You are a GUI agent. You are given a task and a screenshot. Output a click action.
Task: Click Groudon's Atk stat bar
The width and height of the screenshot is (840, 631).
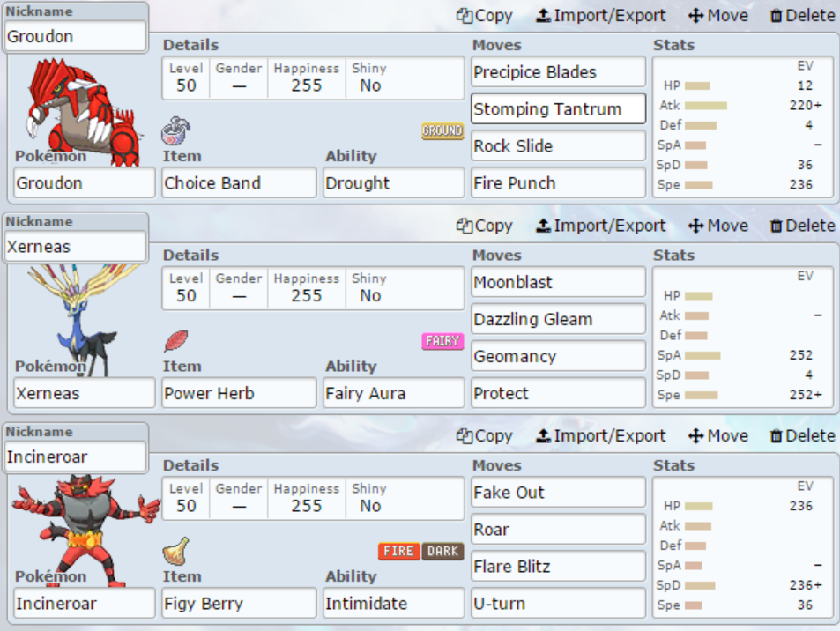coord(705,106)
